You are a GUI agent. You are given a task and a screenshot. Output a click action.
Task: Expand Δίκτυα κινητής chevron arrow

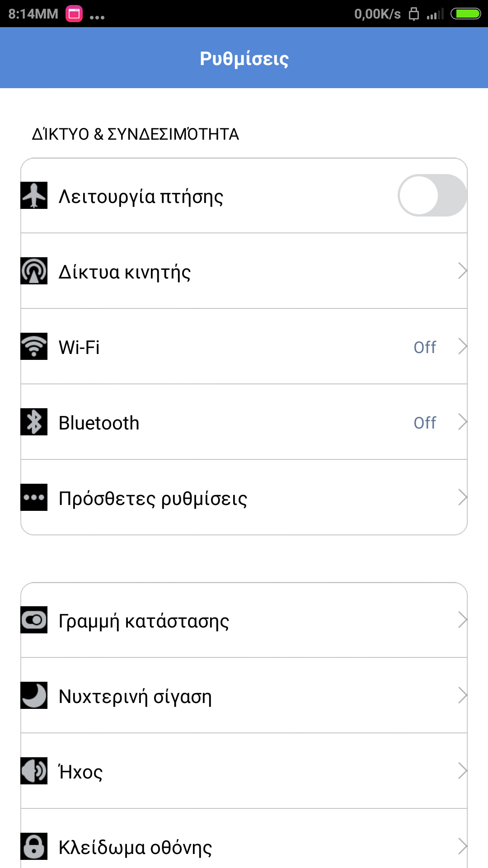point(462,271)
